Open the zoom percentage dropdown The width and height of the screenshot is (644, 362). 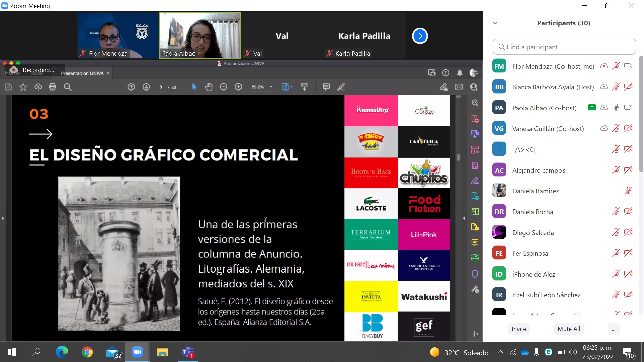(x=271, y=87)
